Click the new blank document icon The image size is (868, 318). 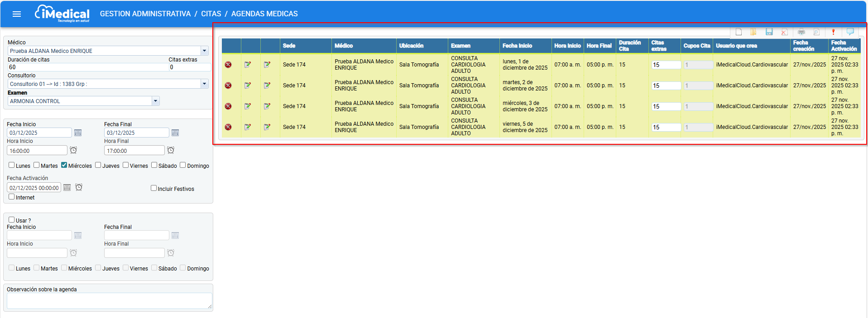pyautogui.click(x=739, y=32)
